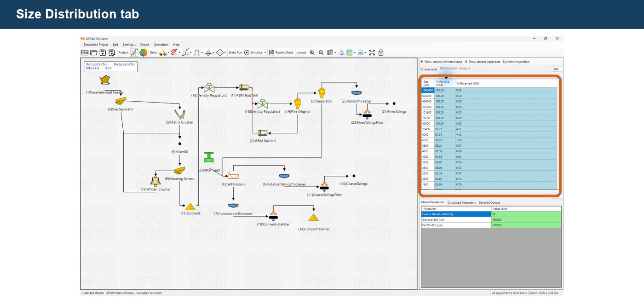Image resolution: width=644 pixels, height=299 pixels.
Task: Expand dropdown arrow beside grid magnet icon
Action: (x=335, y=53)
